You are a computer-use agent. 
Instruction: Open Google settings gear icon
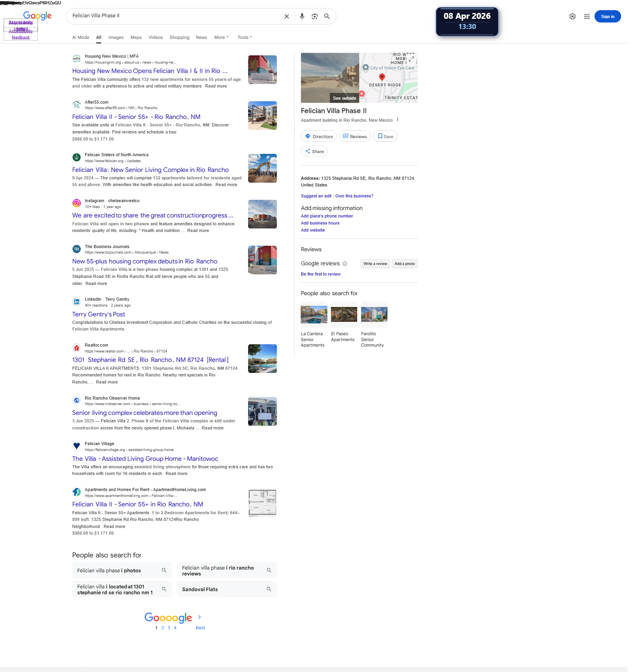(x=572, y=16)
